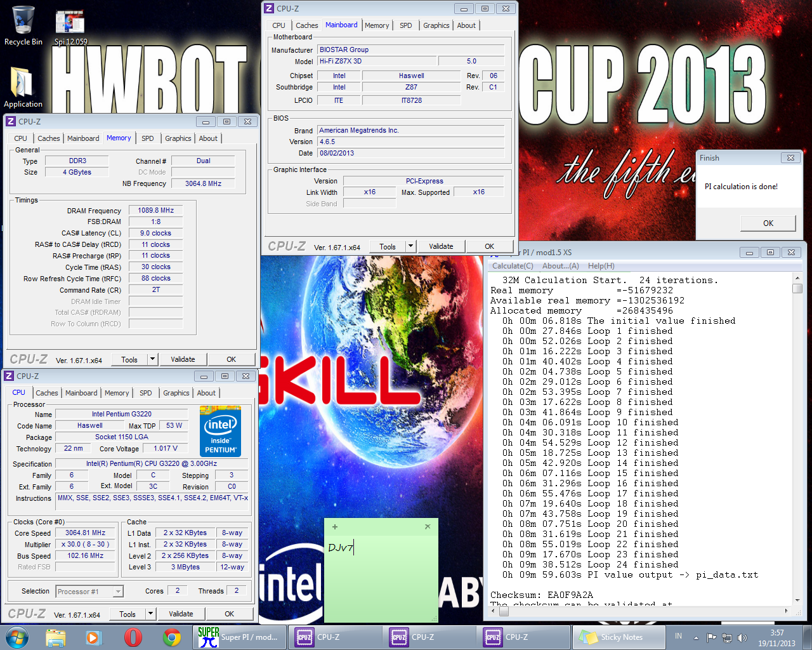
Task: Click the CPU-Z CPU window title icon
Action: coord(9,376)
